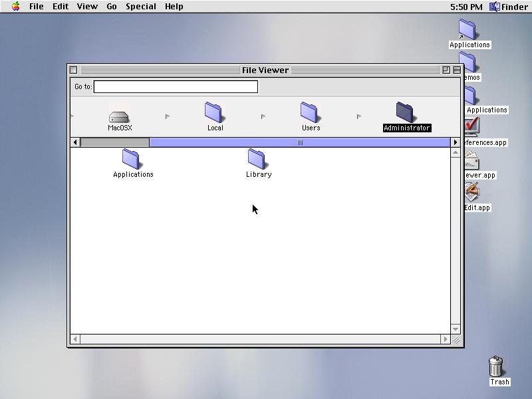Viewport: 532px width, 399px height.
Task: Launch the Edit.app desktop icon
Action: click(x=472, y=192)
